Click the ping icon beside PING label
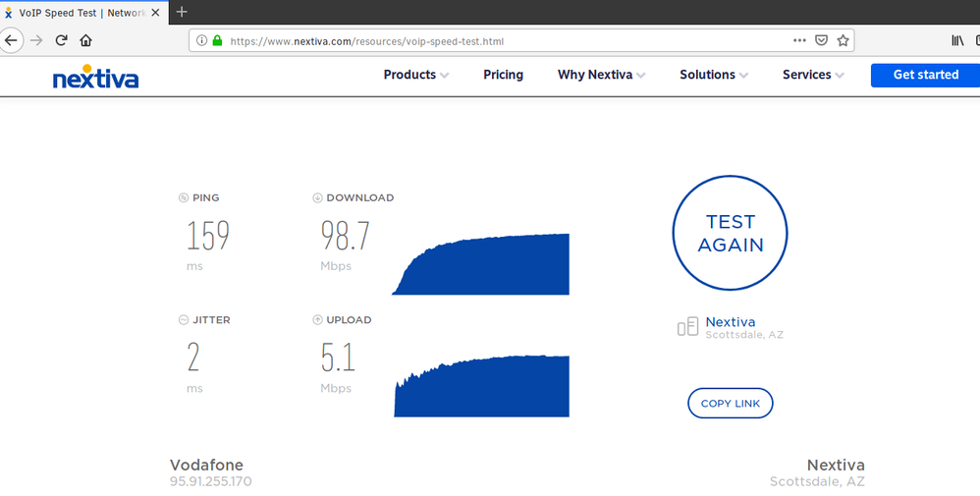980x496 pixels. [183, 197]
